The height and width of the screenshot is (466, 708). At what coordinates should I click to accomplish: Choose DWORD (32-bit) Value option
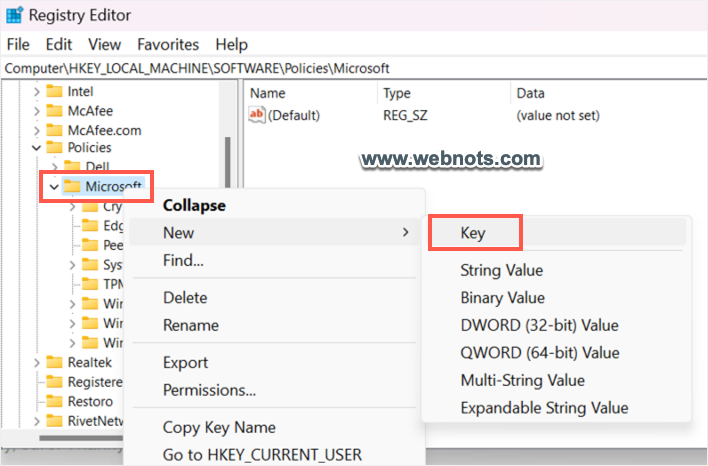[x=539, y=325]
